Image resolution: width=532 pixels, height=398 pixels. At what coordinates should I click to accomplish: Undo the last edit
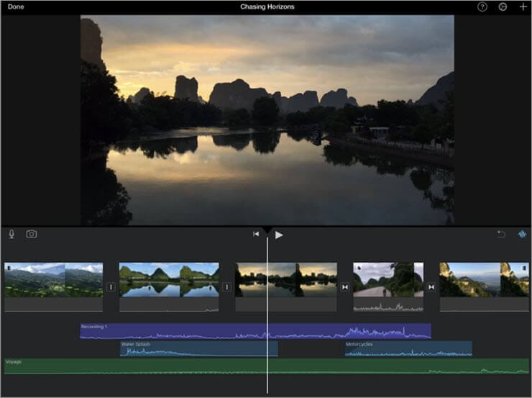pyautogui.click(x=502, y=234)
